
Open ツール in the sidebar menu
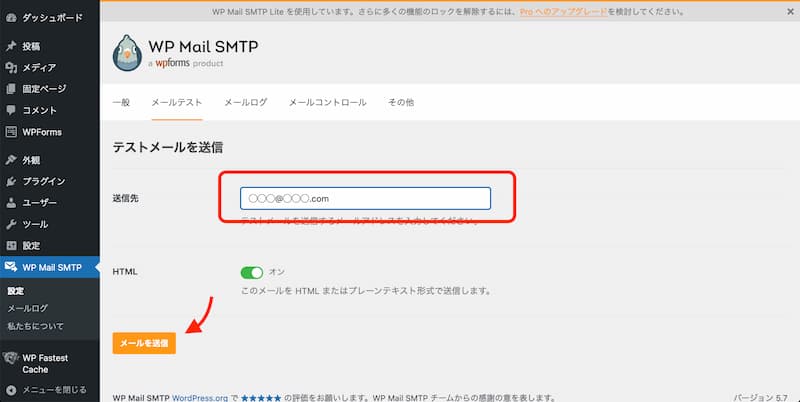coord(35,224)
